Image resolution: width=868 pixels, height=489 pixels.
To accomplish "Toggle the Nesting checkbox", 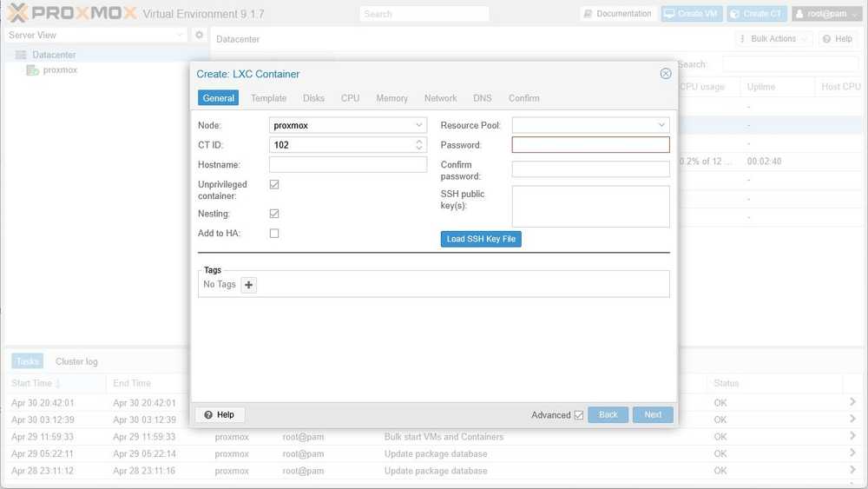I will (274, 214).
